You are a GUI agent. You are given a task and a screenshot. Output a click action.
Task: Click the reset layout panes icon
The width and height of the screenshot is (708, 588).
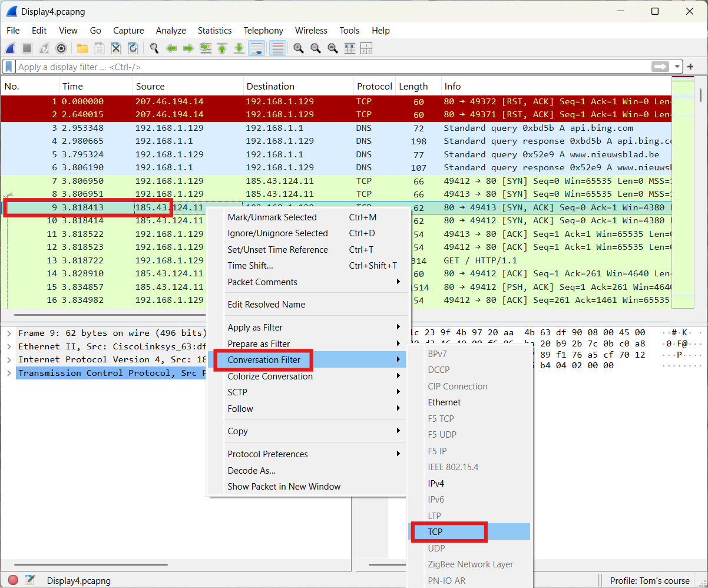(366, 48)
